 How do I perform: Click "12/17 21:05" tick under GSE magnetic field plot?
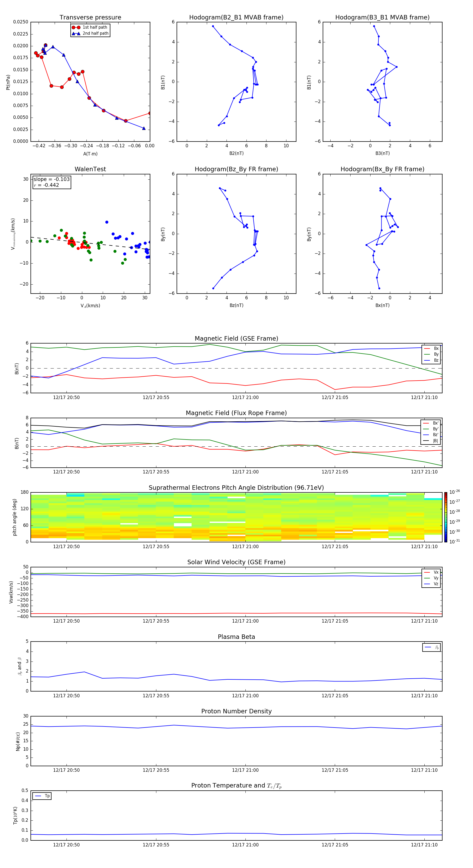click(x=335, y=397)
